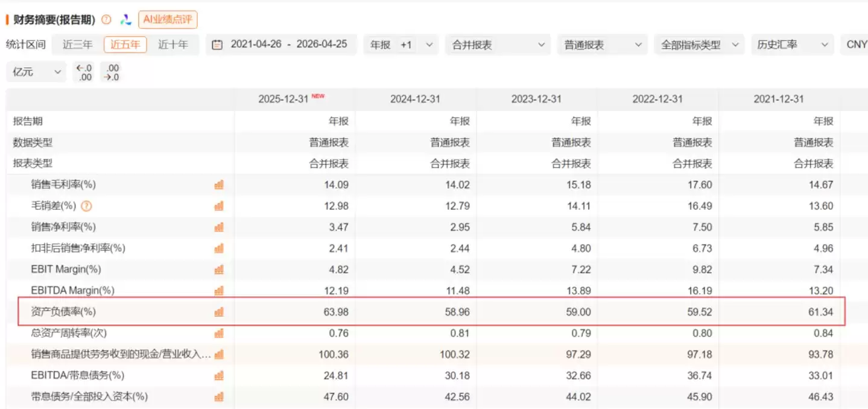Open chart icon for 销售毛利率(%) row
868x409 pixels.
point(219,185)
